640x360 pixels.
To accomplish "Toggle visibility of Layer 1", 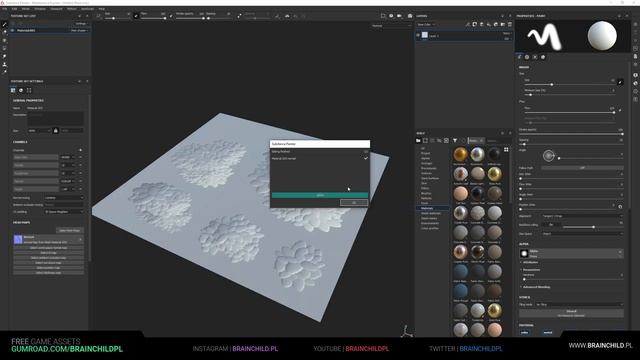I will coord(418,36).
